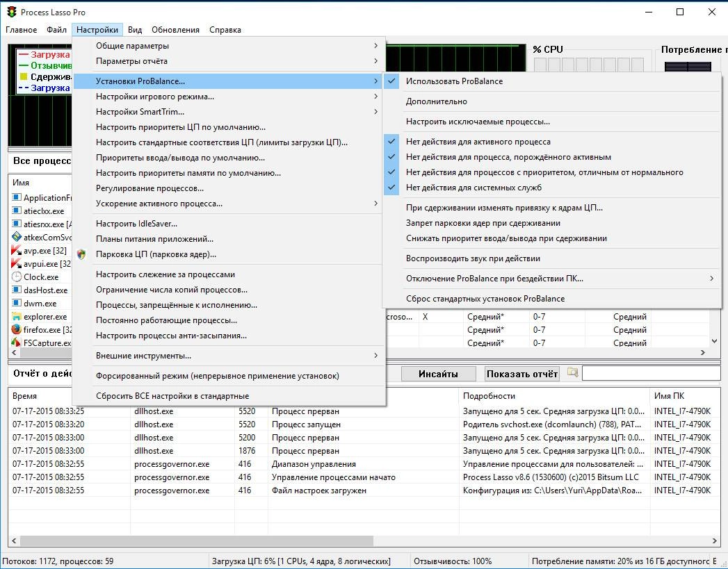Click the clock icon for Clock.exe
The height and width of the screenshot is (569, 728).
[x=16, y=277]
